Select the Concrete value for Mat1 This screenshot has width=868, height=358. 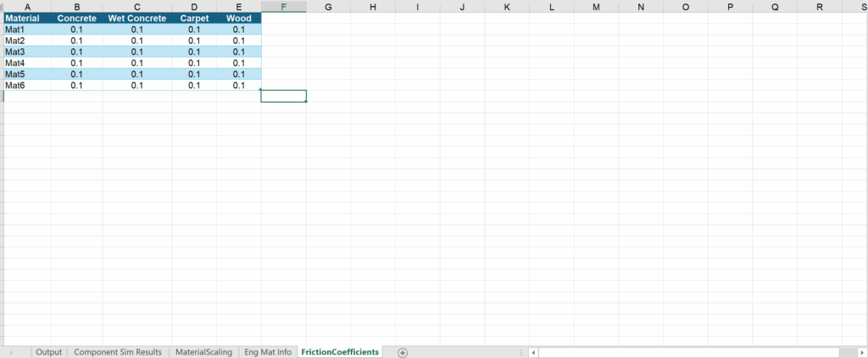[76, 30]
